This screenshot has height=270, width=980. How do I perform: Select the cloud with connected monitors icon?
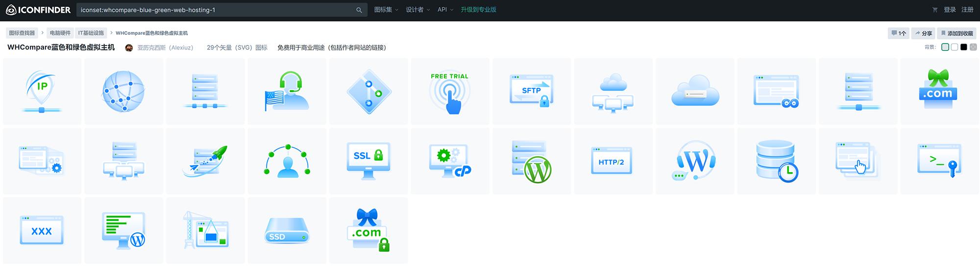point(613,91)
